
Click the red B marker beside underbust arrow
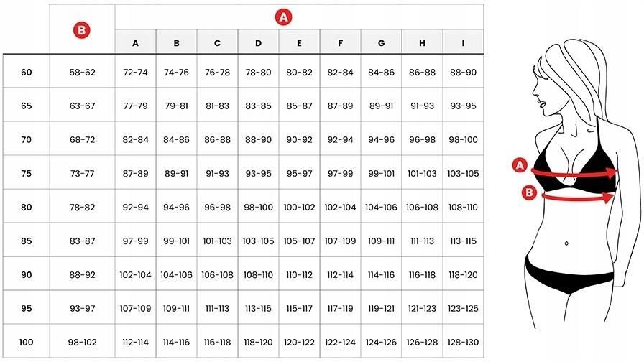click(530, 192)
